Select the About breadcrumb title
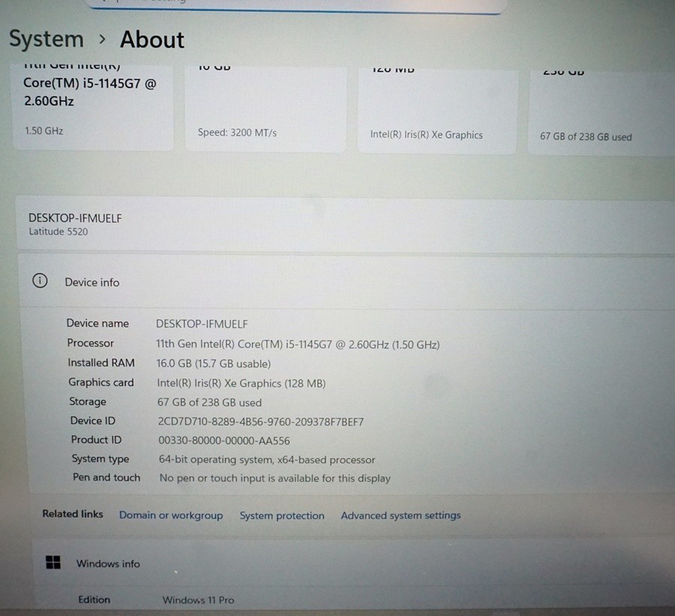The image size is (675, 616). (x=152, y=40)
